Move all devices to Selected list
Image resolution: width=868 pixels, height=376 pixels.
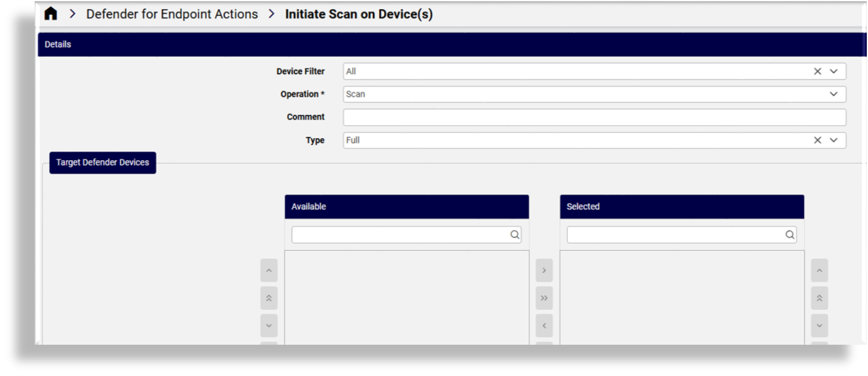[x=544, y=298]
